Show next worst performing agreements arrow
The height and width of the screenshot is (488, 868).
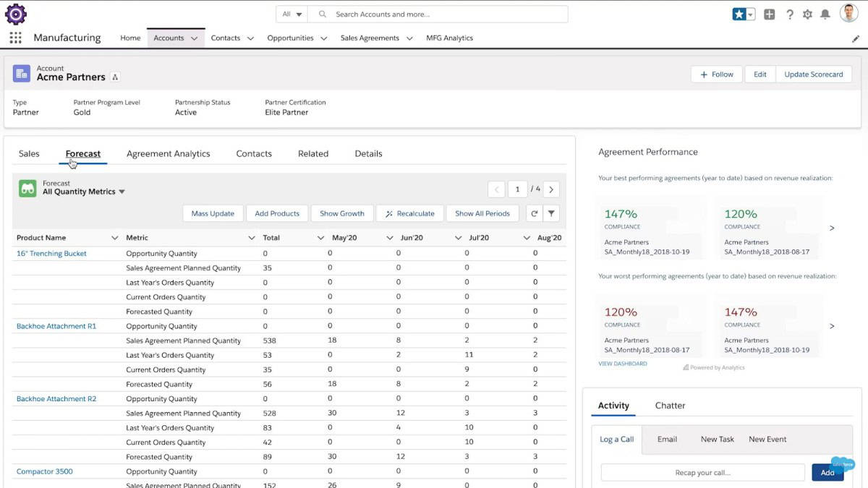tap(832, 326)
